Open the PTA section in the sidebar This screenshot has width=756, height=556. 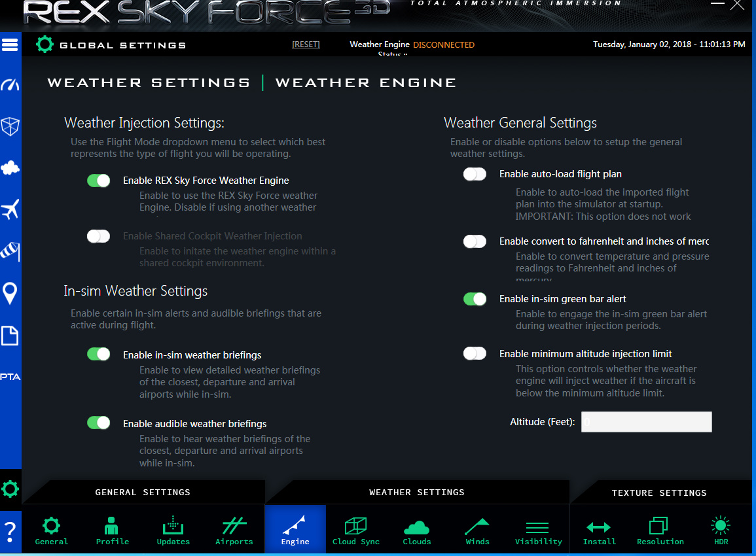10,377
